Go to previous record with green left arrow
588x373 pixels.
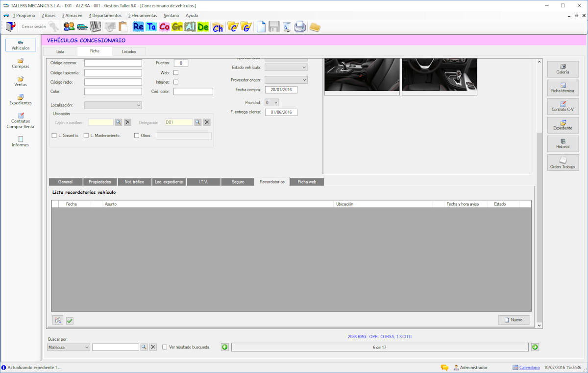coord(225,347)
